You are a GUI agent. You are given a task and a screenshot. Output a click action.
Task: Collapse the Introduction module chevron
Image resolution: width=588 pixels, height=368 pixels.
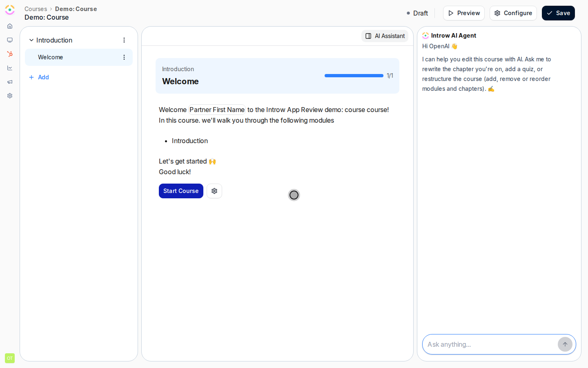pos(31,40)
